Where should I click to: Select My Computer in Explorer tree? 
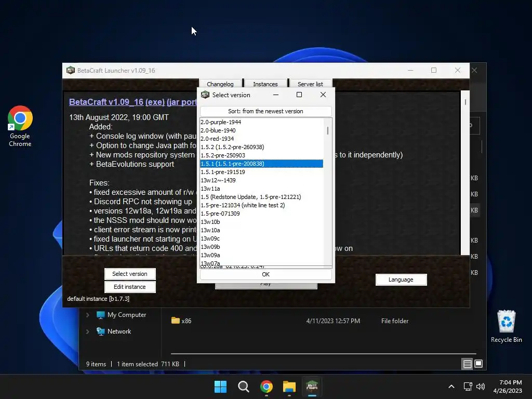[x=127, y=315]
